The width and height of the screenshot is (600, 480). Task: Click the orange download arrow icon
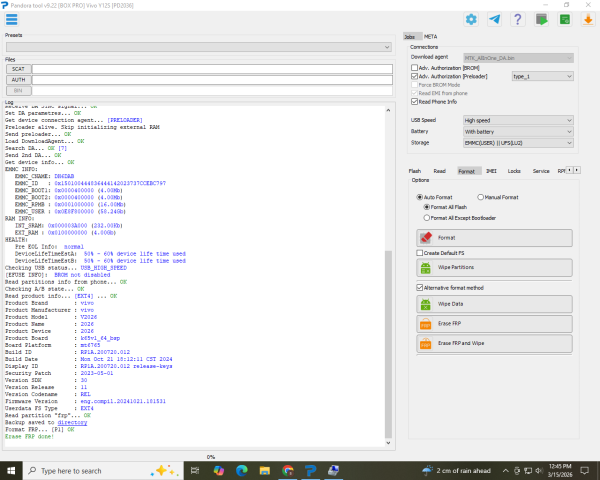pos(588,19)
